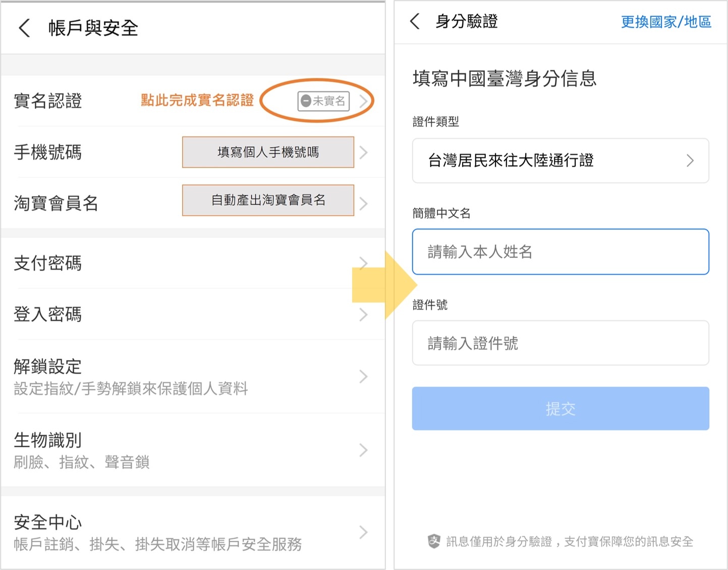This screenshot has height=570, width=728.
Task: Expand 登入密碼 row chevron
Action: click(363, 315)
